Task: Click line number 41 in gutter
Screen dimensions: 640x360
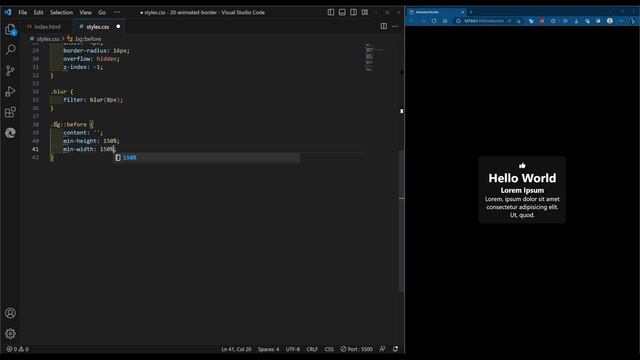Action: click(35, 149)
